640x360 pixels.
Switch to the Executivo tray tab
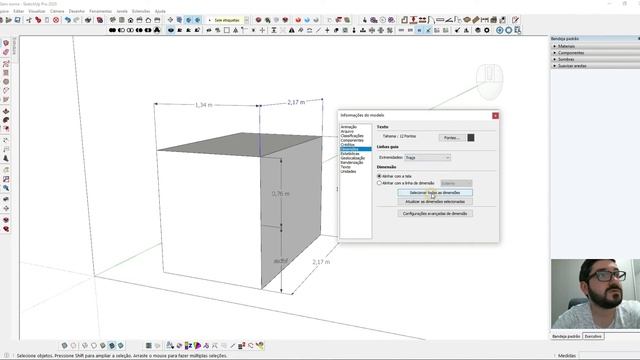tap(593, 336)
